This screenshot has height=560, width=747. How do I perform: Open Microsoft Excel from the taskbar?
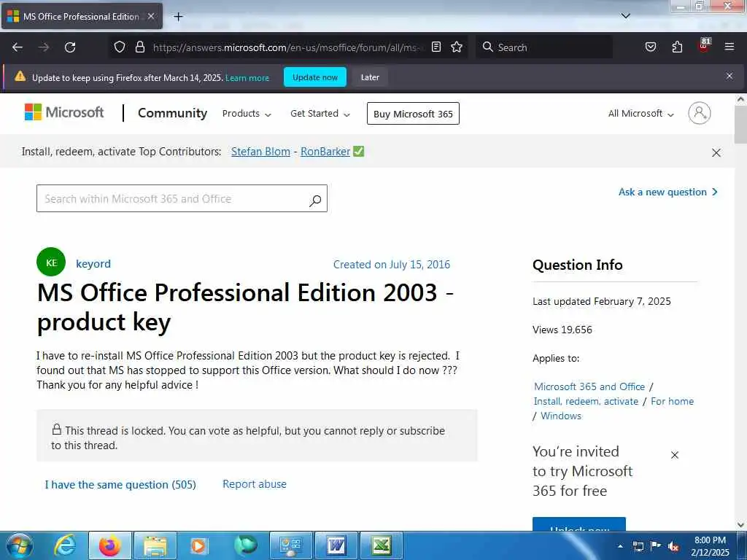(x=381, y=545)
